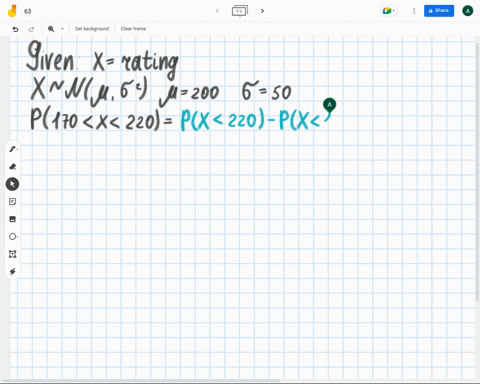Open the more options menu
480x384 pixels.
click(x=414, y=11)
